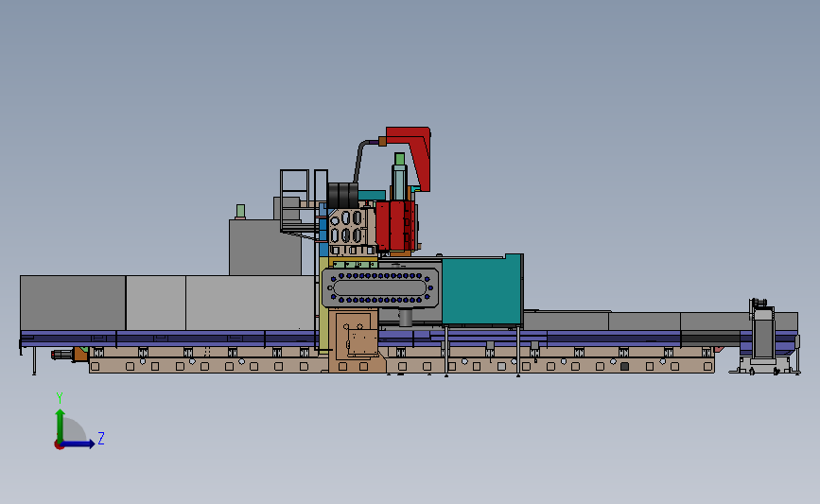Screen dimensions: 820x504
Task: Select the oval plate ringed with blue bolts
Action: pyautogui.click(x=380, y=287)
